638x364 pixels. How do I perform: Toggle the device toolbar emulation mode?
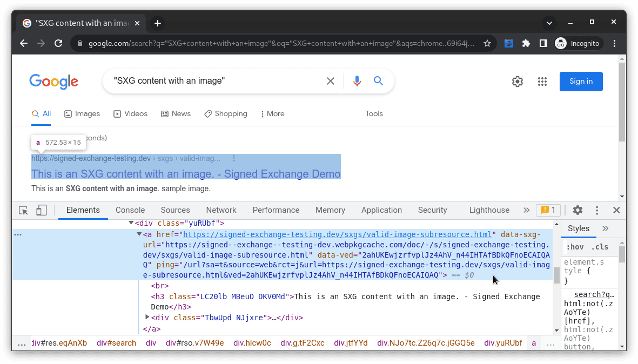[42, 210]
